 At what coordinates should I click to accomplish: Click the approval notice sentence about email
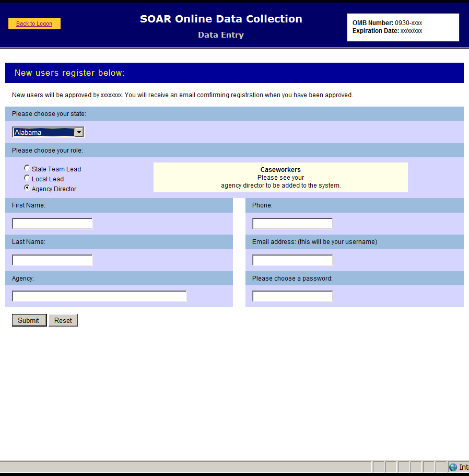coord(182,95)
